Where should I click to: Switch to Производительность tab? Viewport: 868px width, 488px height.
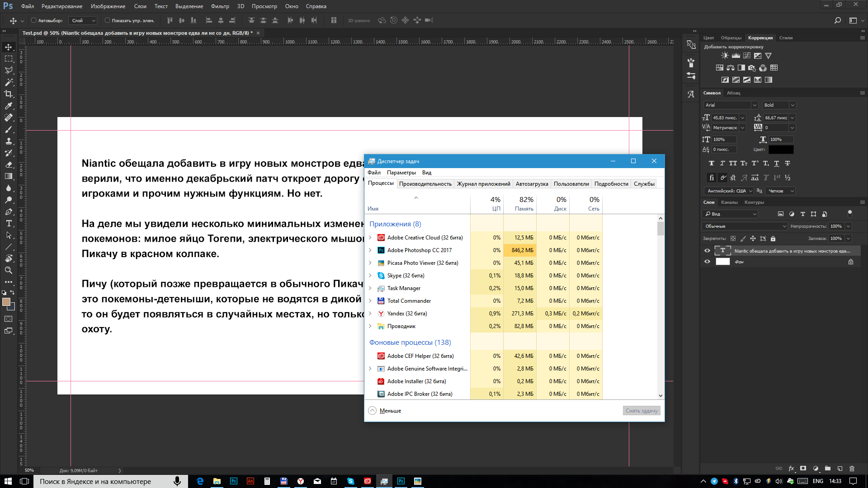[425, 183]
